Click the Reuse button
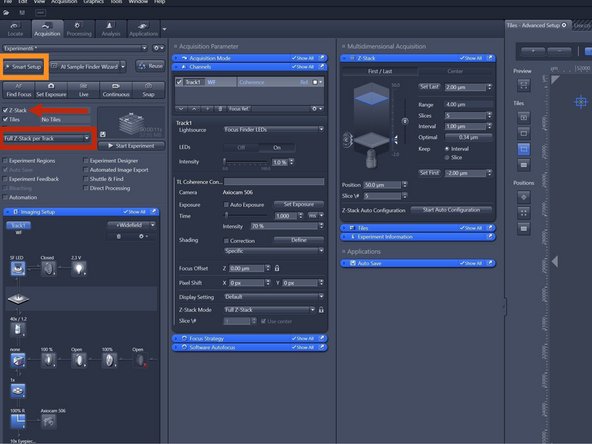 pos(151,66)
